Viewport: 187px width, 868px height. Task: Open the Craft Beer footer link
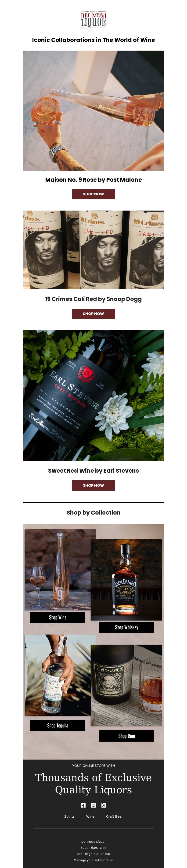coord(114,816)
